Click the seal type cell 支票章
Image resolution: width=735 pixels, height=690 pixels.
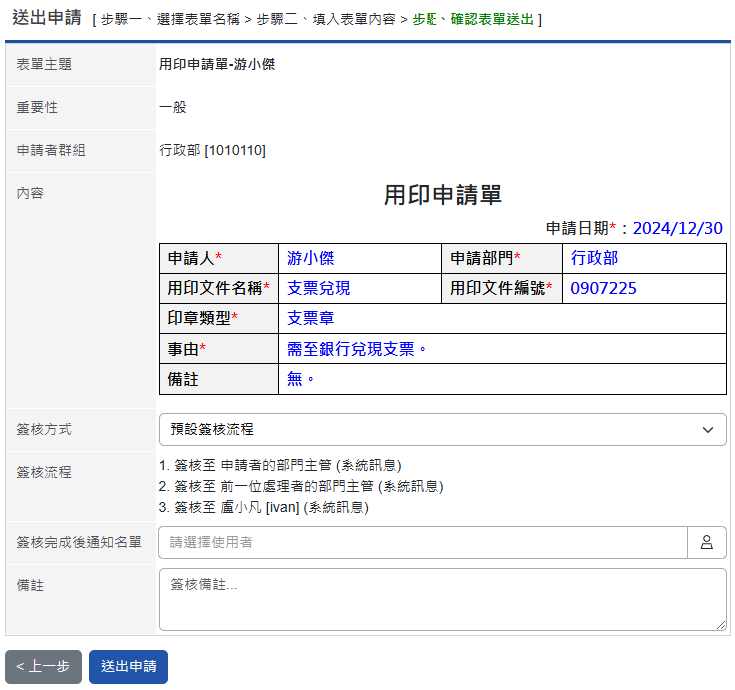[502, 318]
